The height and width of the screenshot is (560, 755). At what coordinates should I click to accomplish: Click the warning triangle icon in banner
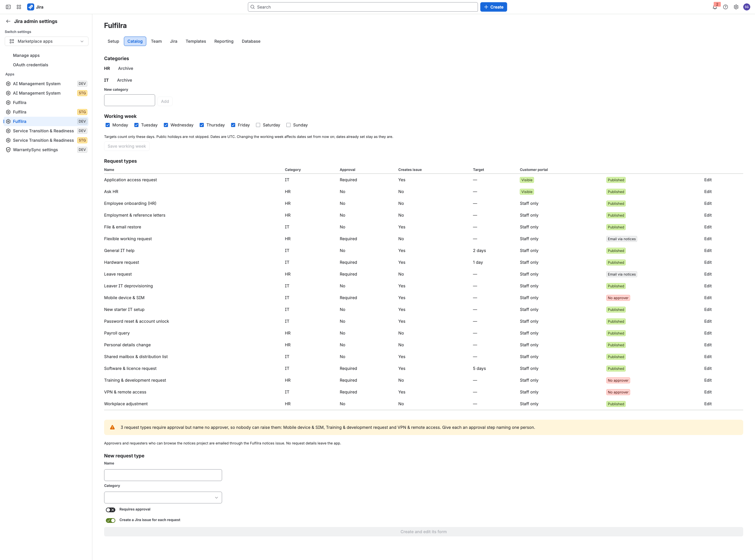[x=112, y=427]
